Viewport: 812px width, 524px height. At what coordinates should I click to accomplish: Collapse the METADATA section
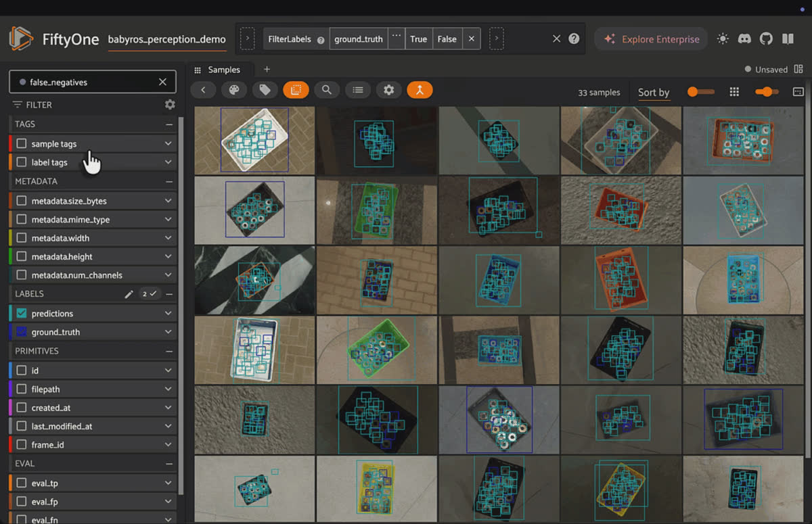pyautogui.click(x=169, y=181)
